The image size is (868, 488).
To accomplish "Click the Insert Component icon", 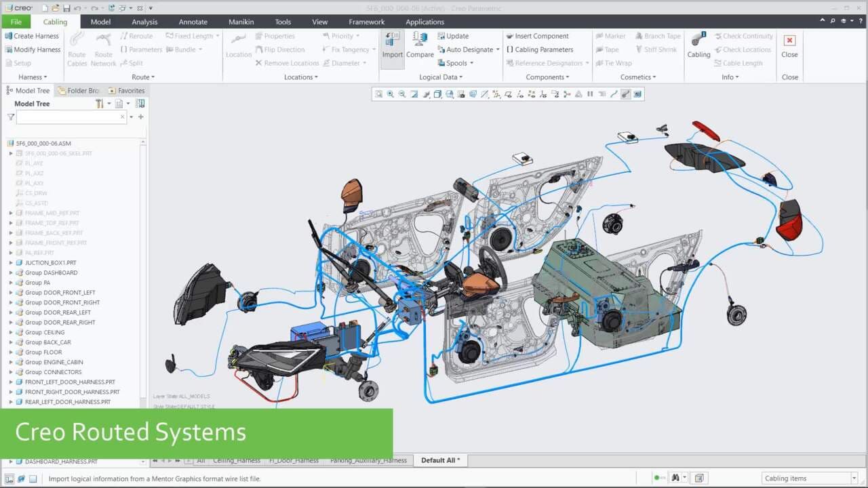I will coord(509,36).
